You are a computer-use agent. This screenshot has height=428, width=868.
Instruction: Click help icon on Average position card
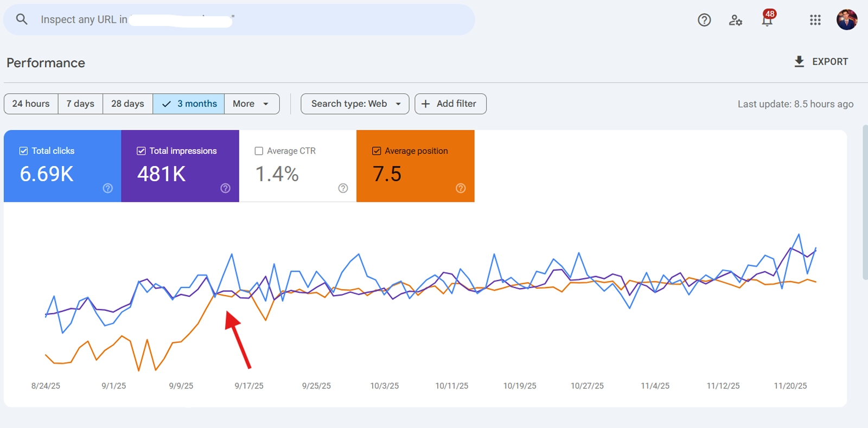point(461,188)
